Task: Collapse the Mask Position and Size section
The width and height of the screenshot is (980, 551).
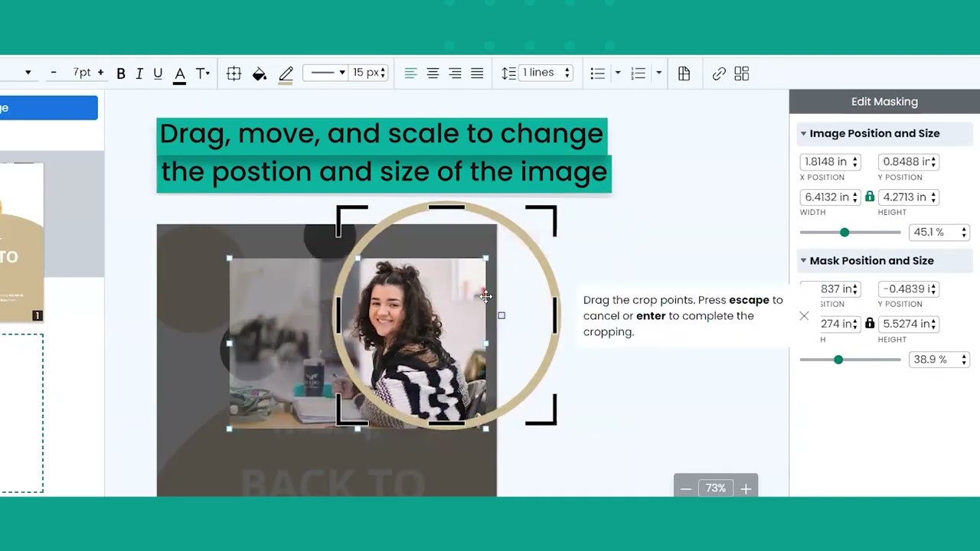Action: click(x=803, y=260)
